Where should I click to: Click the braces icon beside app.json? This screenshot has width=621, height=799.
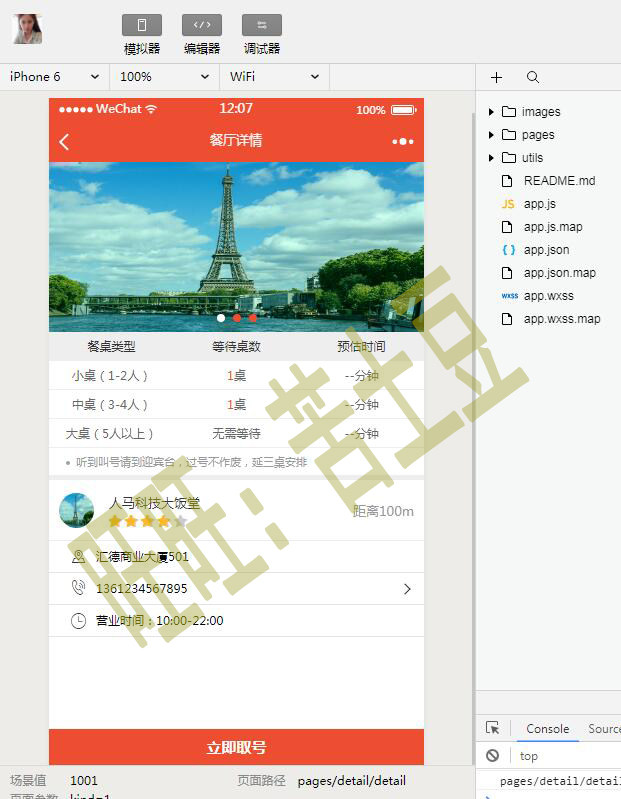point(508,250)
